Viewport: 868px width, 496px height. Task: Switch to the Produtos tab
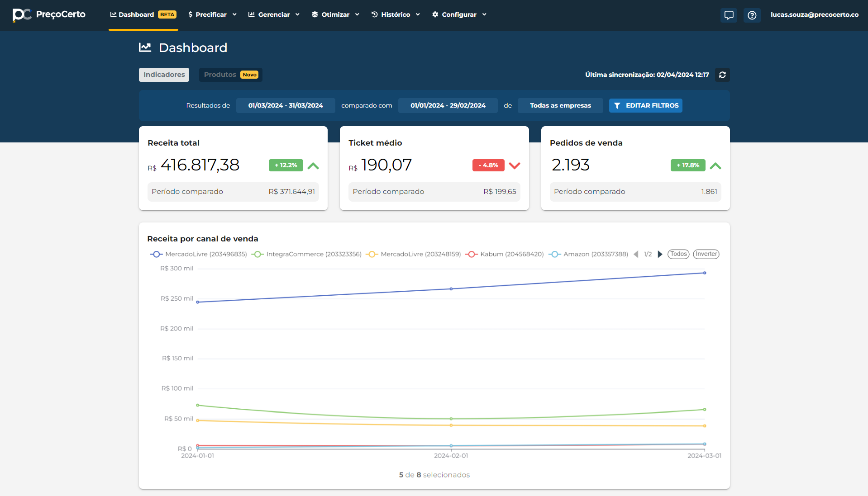click(231, 75)
